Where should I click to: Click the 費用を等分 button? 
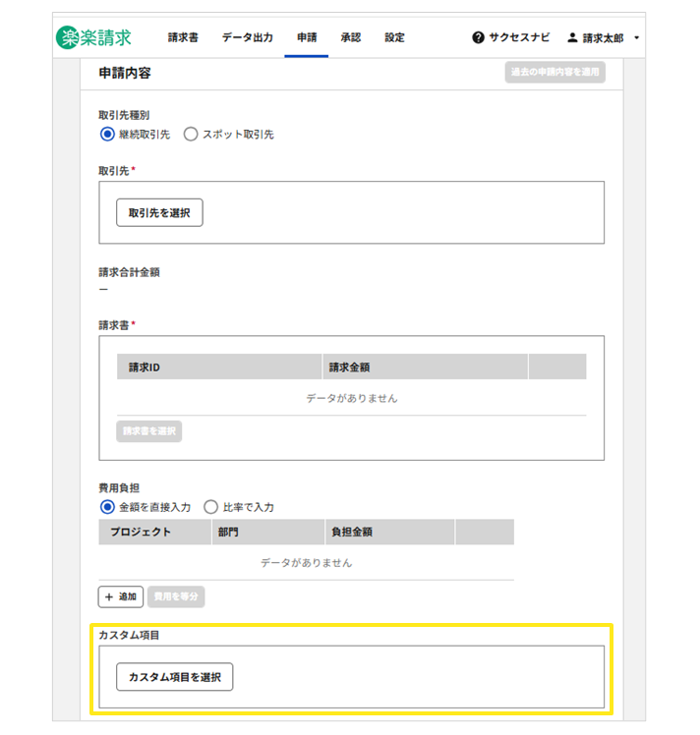[176, 596]
